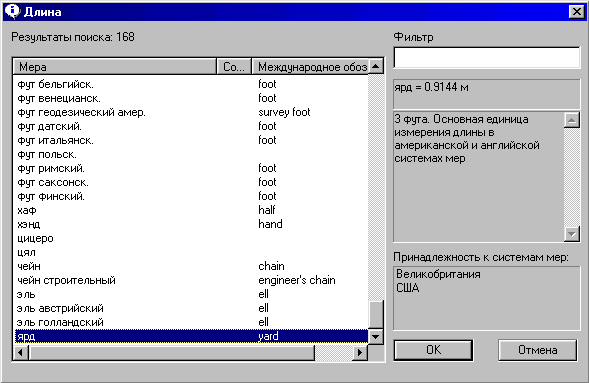Click the Со... column header

tap(234, 67)
